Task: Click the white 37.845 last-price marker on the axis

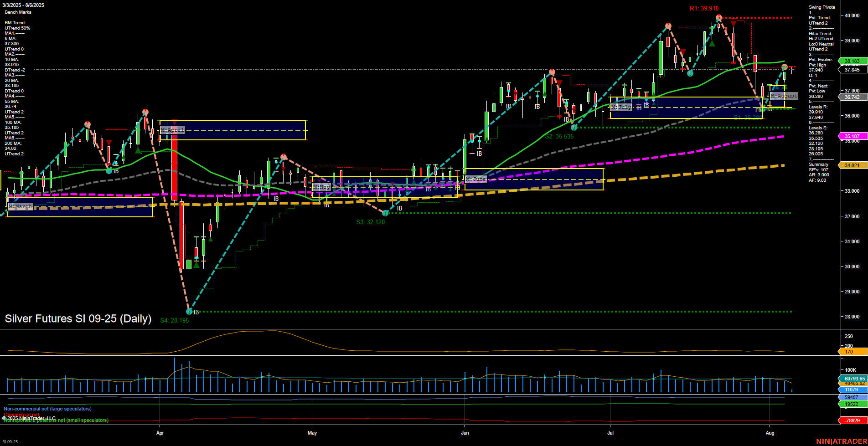Action: pos(852,70)
